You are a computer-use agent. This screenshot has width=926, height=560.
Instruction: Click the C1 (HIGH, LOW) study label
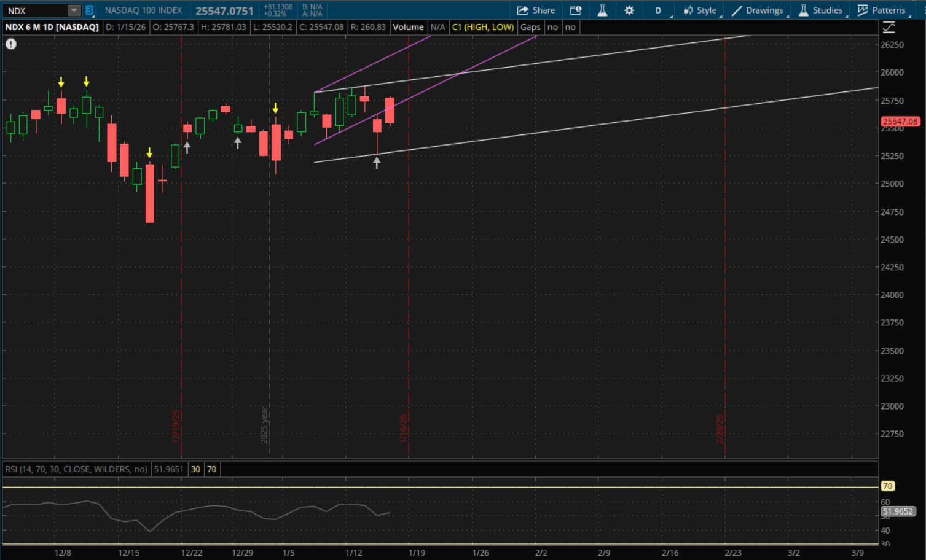pyautogui.click(x=482, y=27)
